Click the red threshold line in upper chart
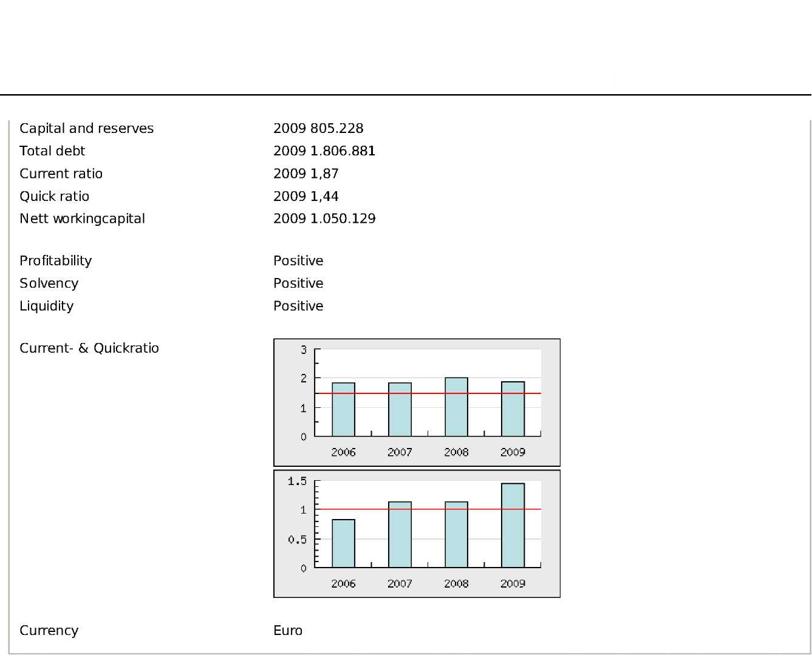 (428, 393)
